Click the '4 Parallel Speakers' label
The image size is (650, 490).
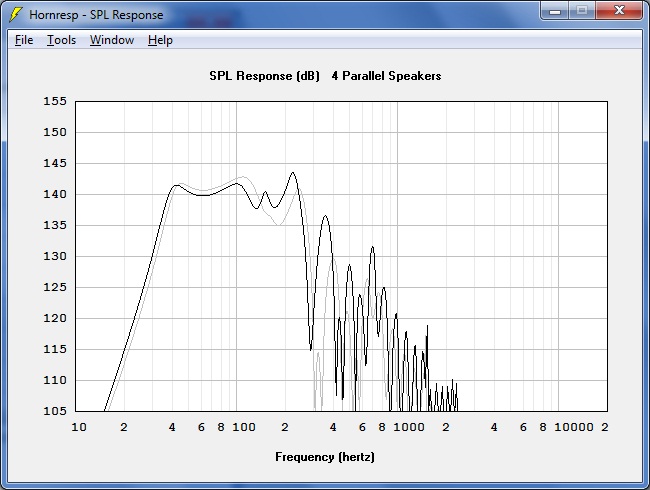pyautogui.click(x=386, y=76)
